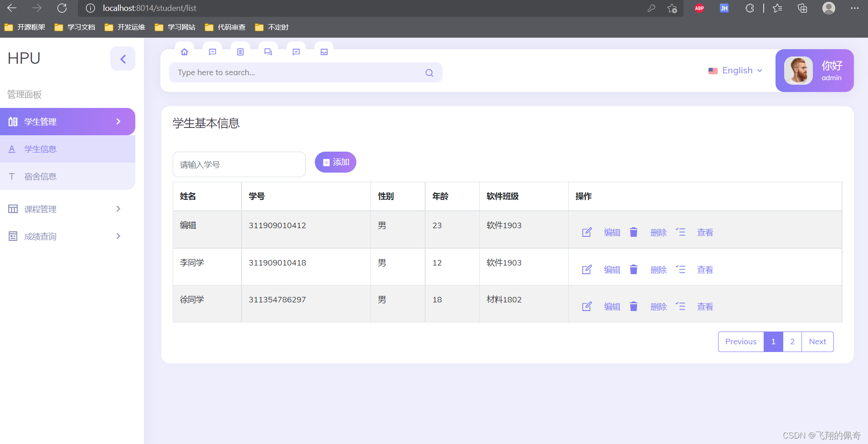
Task: Click the search magnifier icon
Action: (429, 72)
